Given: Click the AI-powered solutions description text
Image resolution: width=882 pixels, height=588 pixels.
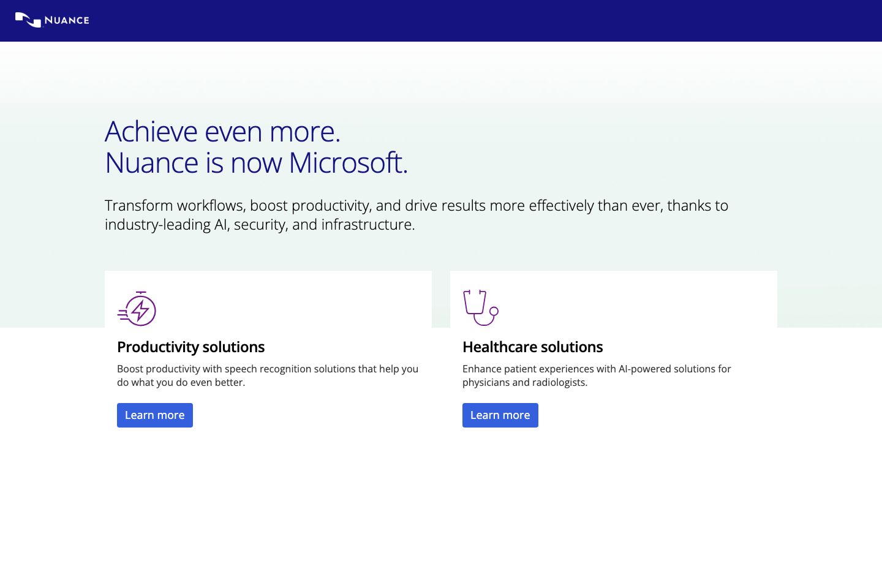Looking at the screenshot, I should tap(597, 375).
